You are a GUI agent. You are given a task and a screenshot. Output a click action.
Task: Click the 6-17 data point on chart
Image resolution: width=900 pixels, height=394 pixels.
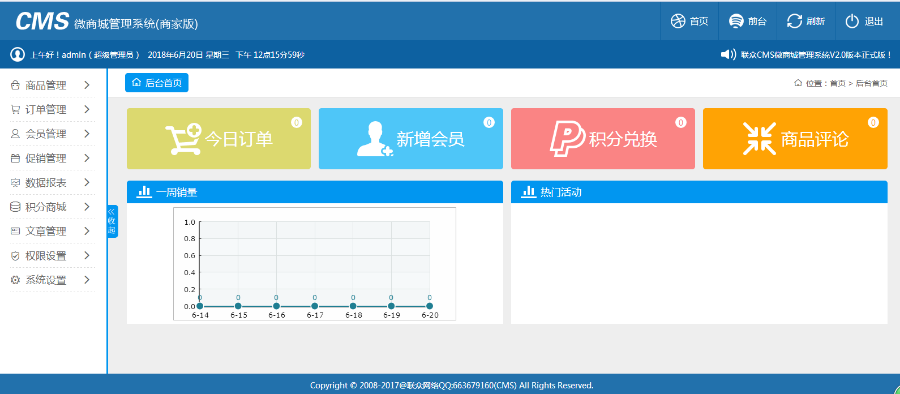tap(315, 306)
